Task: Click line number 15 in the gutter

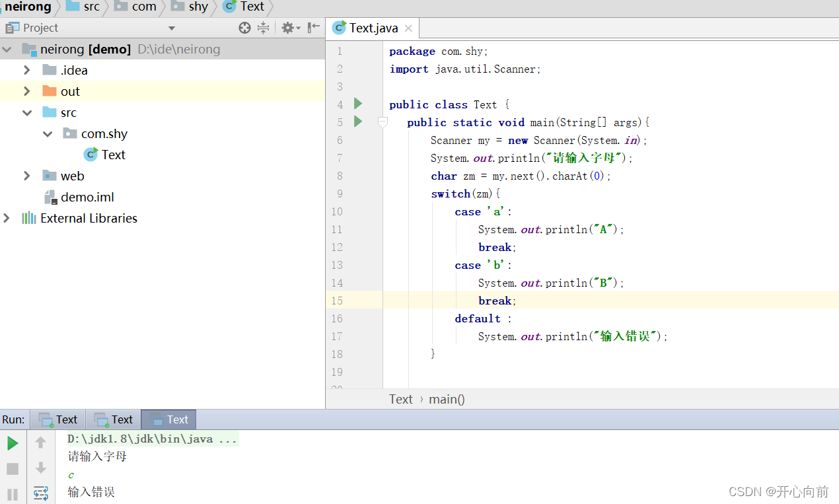Action: [337, 301]
